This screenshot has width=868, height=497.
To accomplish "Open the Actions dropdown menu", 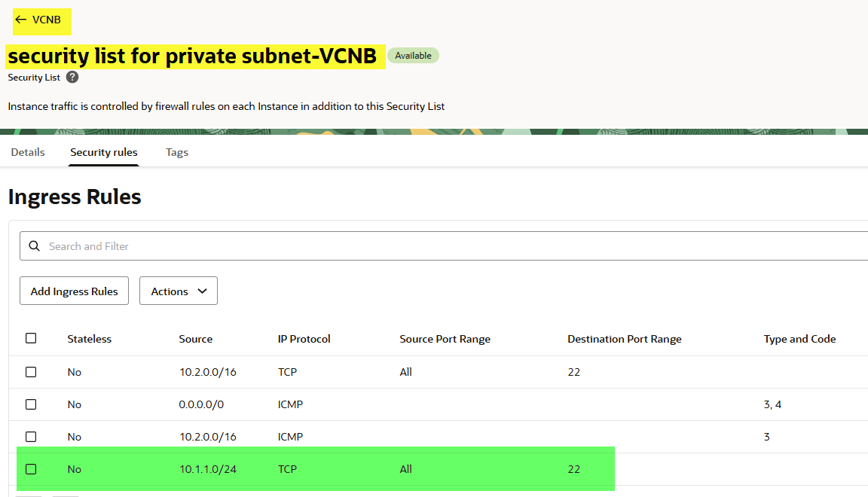I will (179, 291).
